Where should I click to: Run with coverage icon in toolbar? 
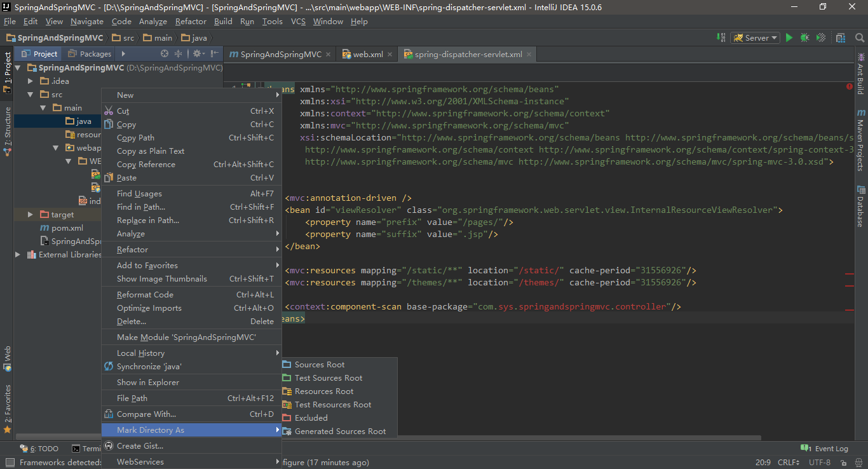tap(821, 37)
